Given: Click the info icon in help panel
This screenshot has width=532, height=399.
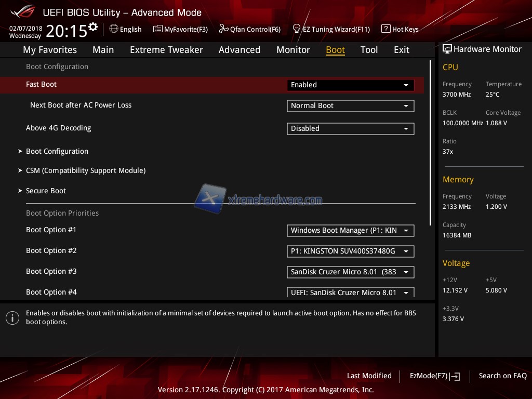Looking at the screenshot, I should click(12, 318).
